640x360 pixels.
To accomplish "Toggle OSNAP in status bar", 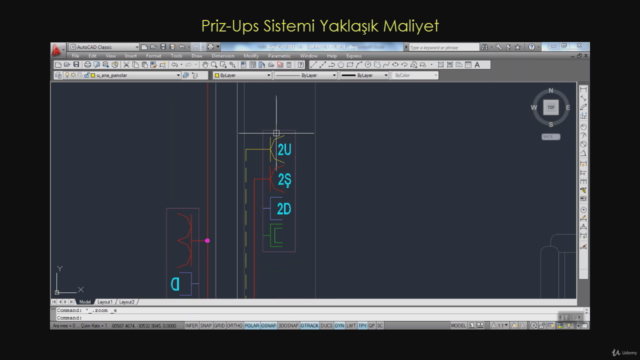I will click(268, 326).
